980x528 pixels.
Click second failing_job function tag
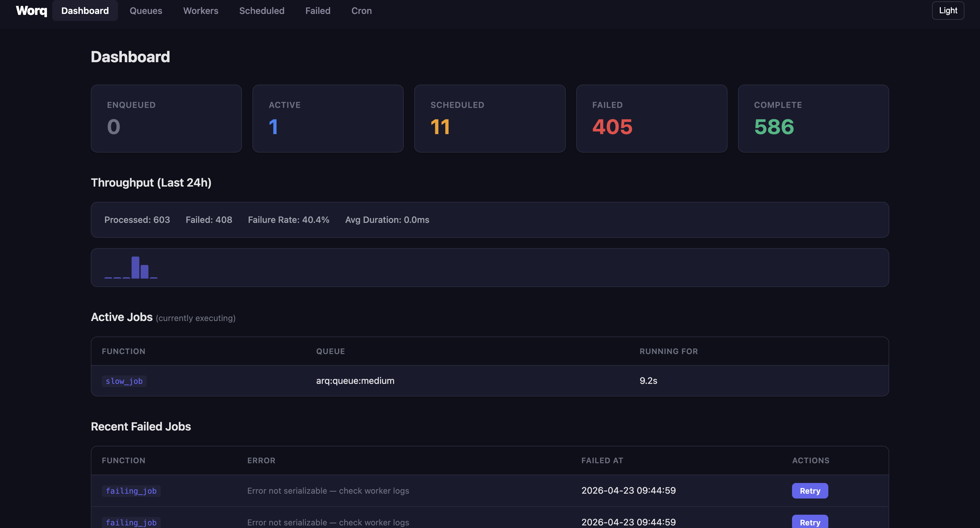point(131,522)
